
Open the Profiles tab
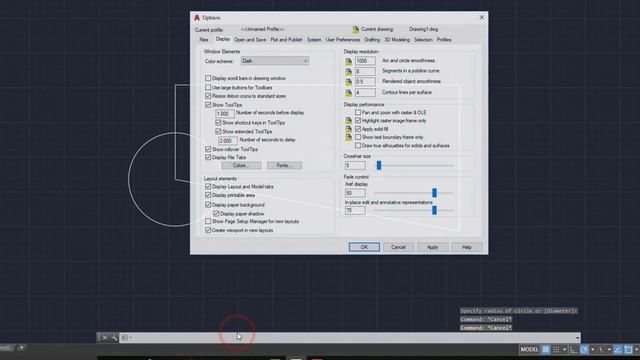(x=444, y=40)
